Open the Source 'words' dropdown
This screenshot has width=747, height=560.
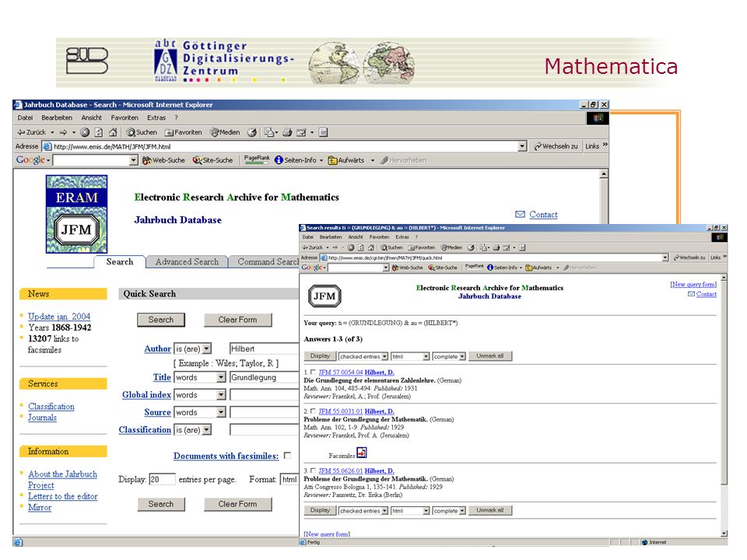pyautogui.click(x=220, y=412)
